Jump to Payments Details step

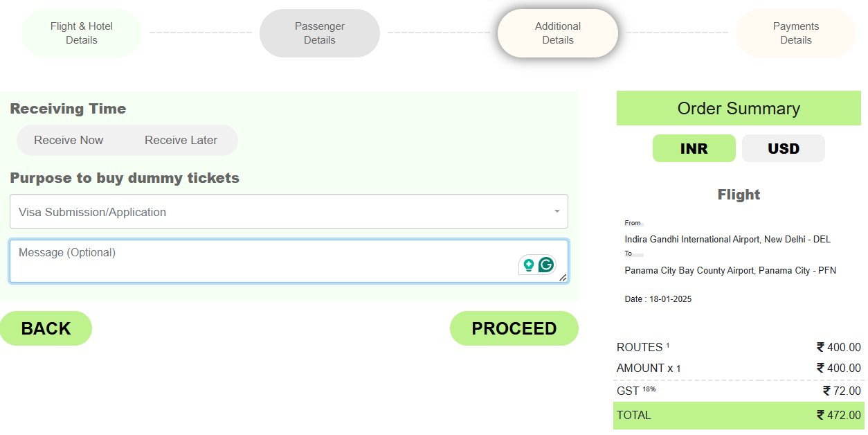tap(795, 33)
